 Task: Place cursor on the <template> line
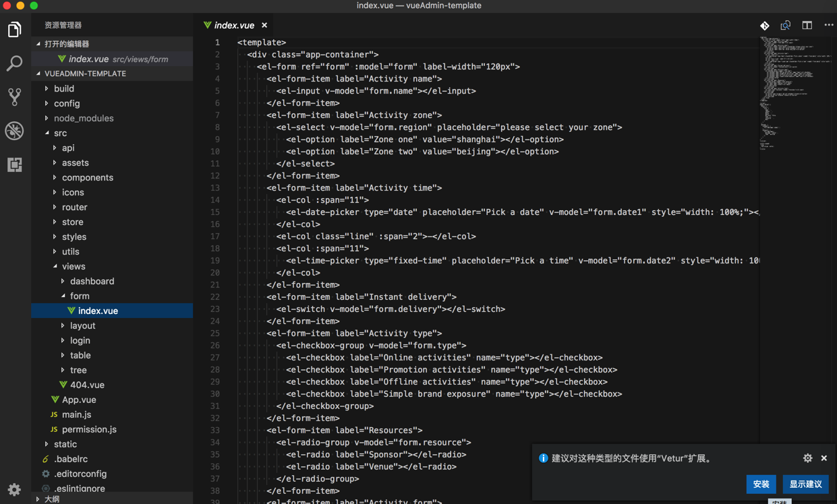click(x=262, y=42)
